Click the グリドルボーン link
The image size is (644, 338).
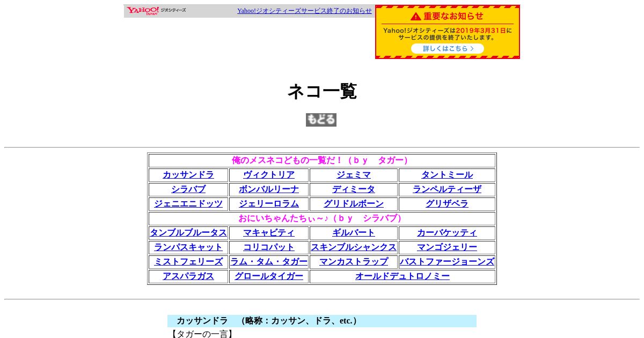[354, 204]
